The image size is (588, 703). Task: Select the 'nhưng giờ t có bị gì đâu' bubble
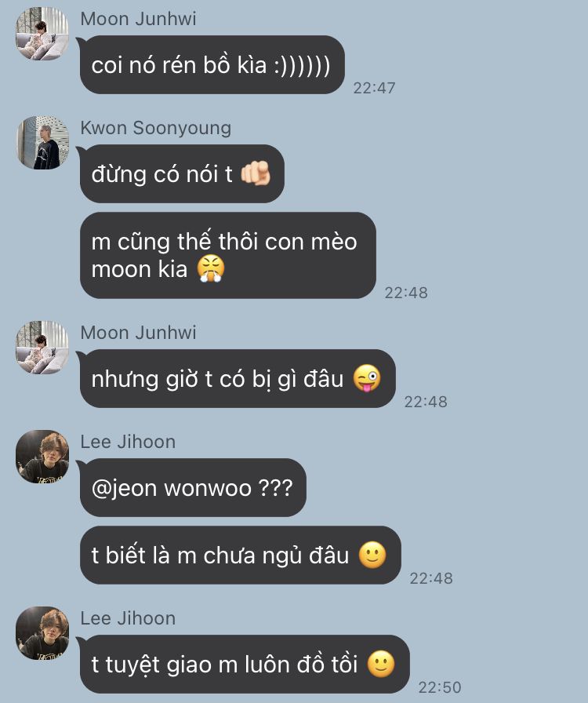point(238,378)
